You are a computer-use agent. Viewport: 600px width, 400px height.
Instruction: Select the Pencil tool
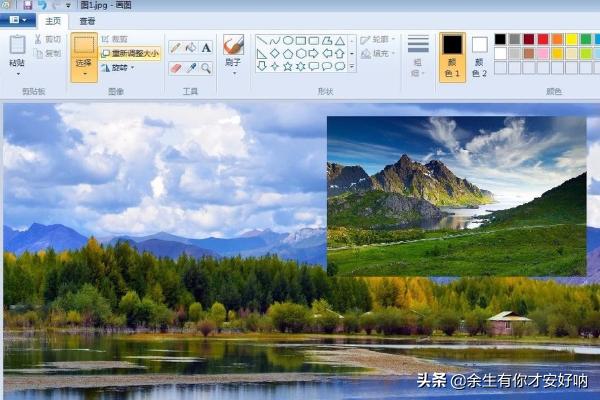[176, 47]
